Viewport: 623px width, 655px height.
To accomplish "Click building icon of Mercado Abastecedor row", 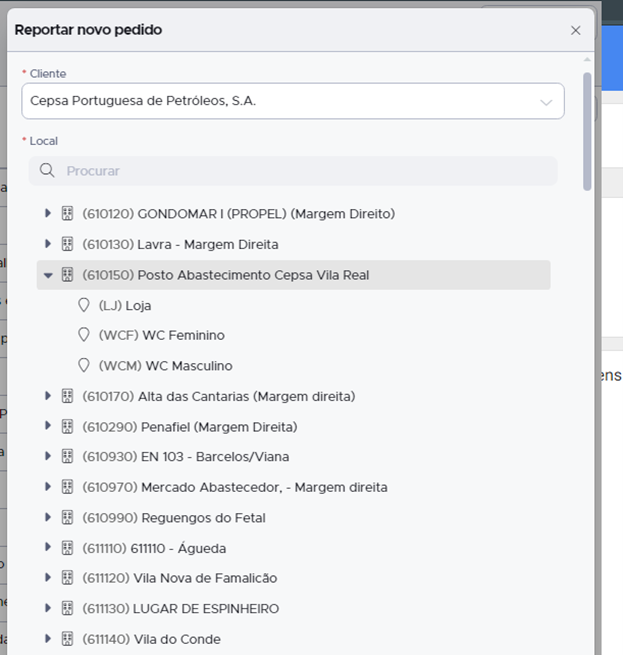I will [x=67, y=487].
